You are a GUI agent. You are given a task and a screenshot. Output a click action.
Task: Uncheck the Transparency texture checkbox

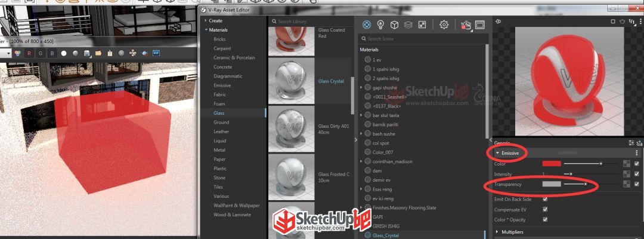click(x=637, y=184)
